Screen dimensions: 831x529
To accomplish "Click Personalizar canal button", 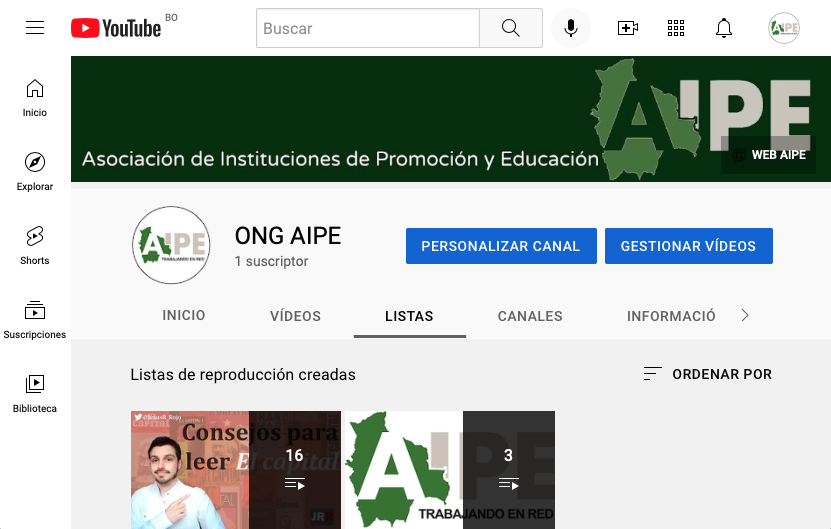I will point(501,246).
